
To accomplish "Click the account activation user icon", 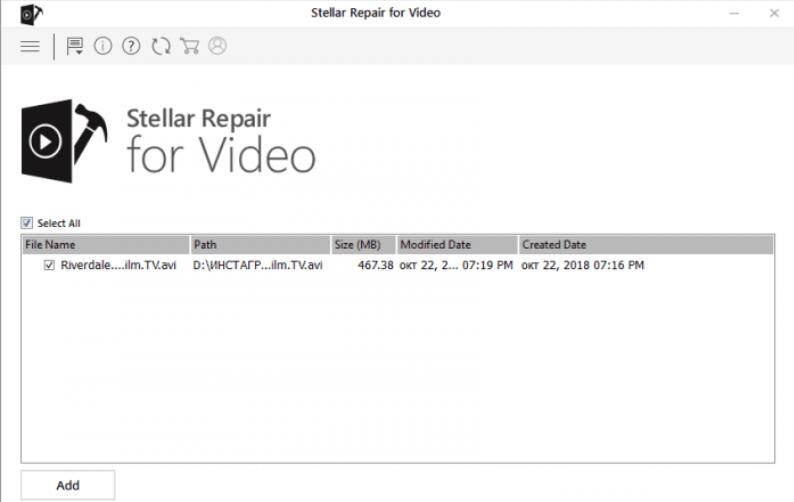I will (218, 46).
